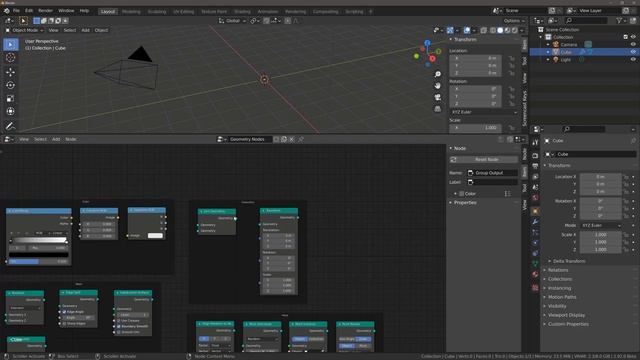Viewport: 640px width, 360px height.
Task: Expand the Custom Properties panel
Action: (568, 324)
